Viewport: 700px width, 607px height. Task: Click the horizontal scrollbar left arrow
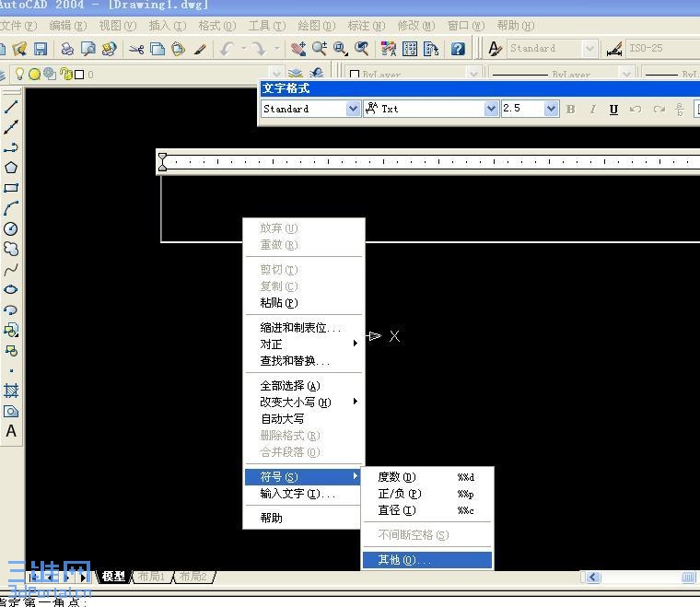(x=593, y=578)
